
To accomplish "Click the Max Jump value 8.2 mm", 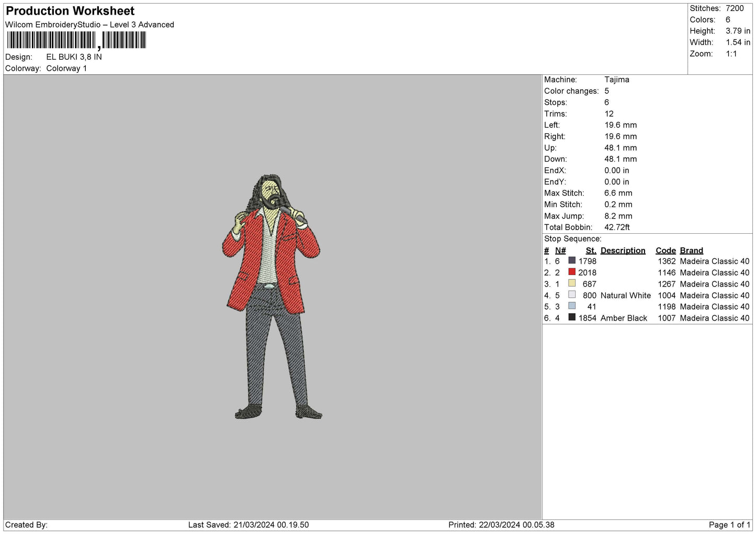I will coord(618,216).
